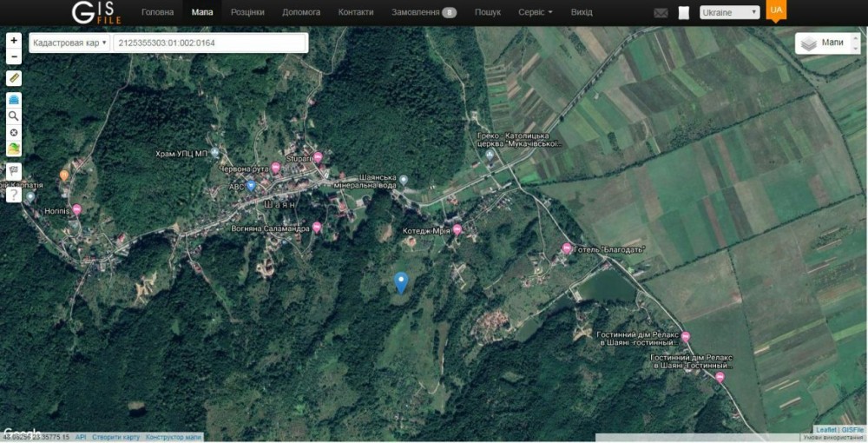The image size is (868, 443).
Task: Open the Ukraine country dropdown
Action: pos(729,12)
